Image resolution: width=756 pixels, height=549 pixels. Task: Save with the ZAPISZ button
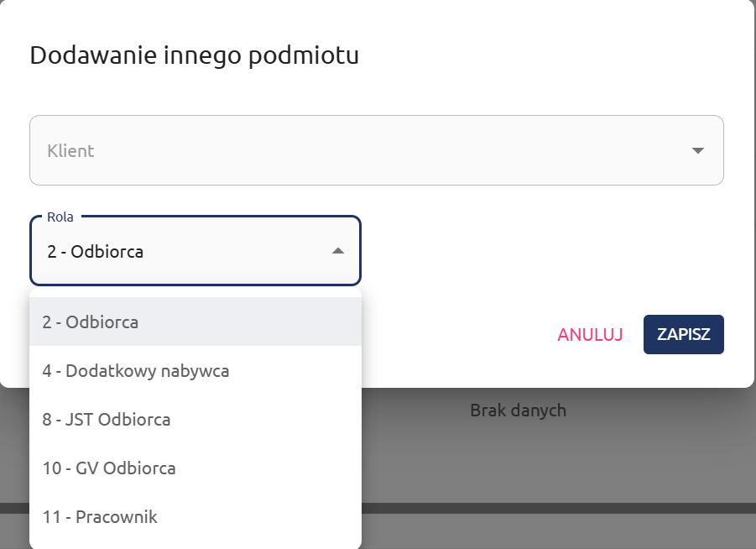click(683, 334)
